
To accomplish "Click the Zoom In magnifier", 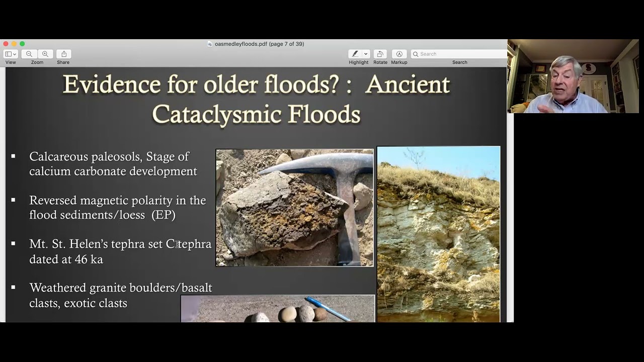I will [45, 54].
